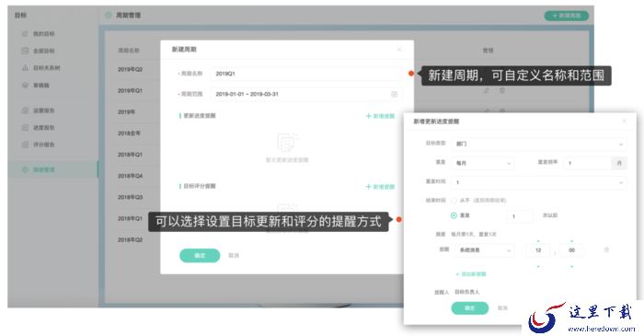This screenshot has width=644, height=336.
Task: Decrease the minute value 00 with down arrow
Action: click(571, 267)
